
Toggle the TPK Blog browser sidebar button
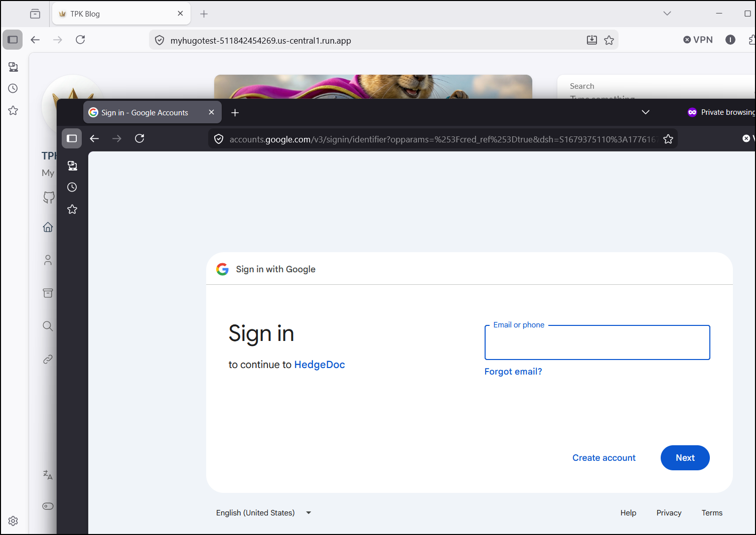[13, 40]
